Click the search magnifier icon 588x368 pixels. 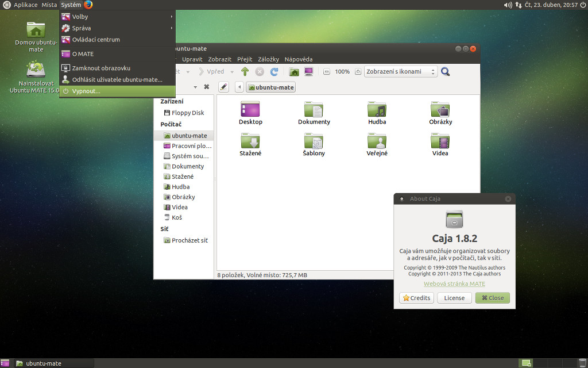(445, 71)
